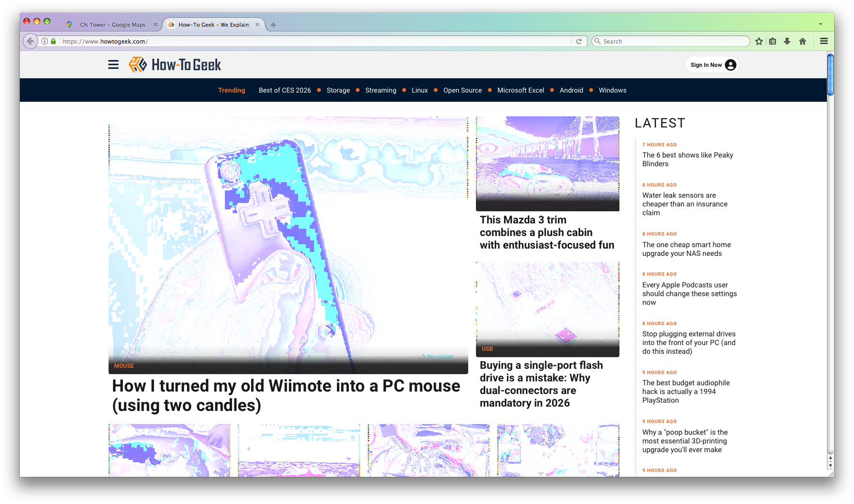Open the Wiimote PC mouse article headline
Viewport: 854px width, 504px height.
[x=286, y=395]
